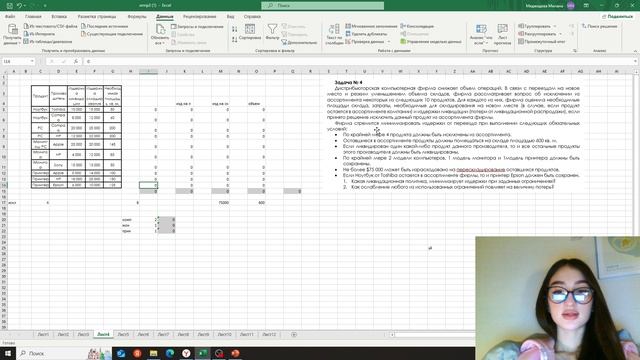640x360 pixels.
Task: Open ribbon display options button
Action: click(x=586, y=6)
